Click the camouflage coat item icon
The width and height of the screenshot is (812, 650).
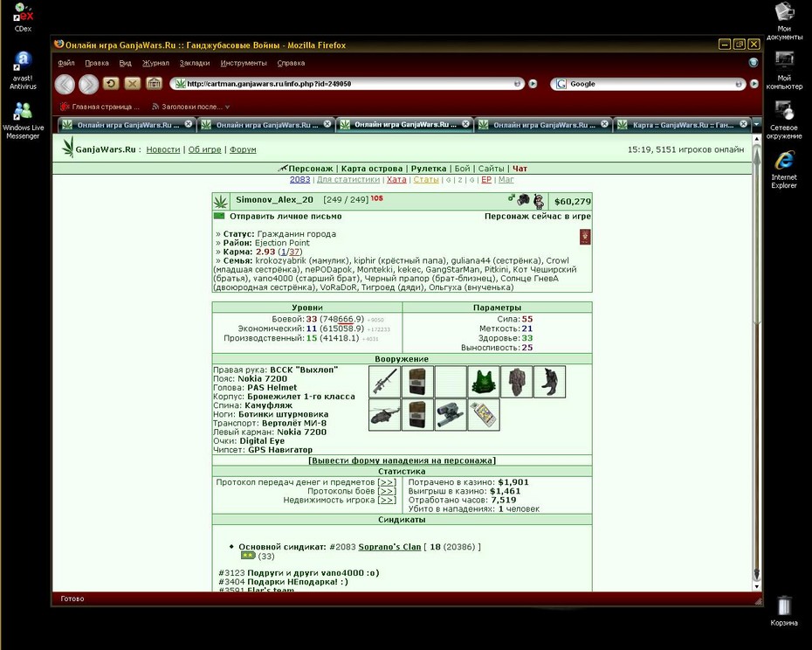516,382
